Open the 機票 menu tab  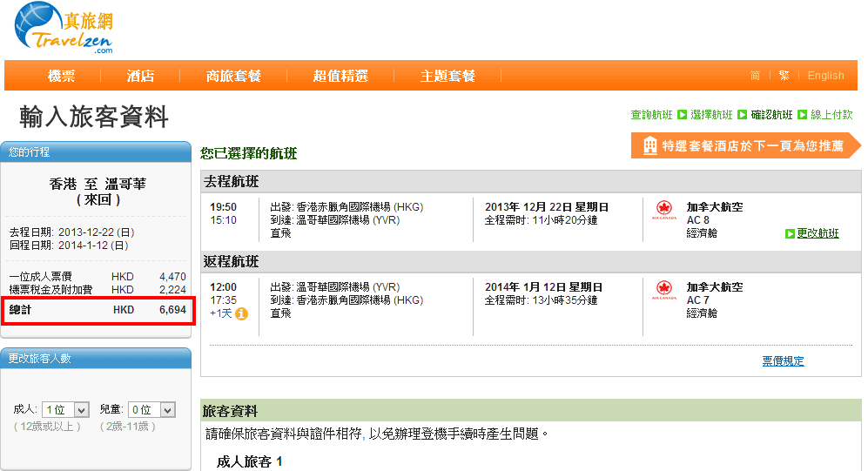click(61, 76)
